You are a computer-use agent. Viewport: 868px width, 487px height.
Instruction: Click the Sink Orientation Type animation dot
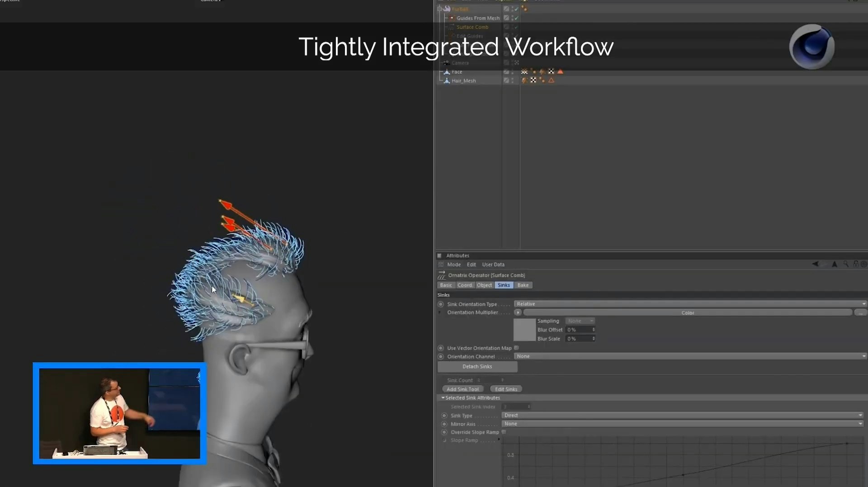point(441,304)
